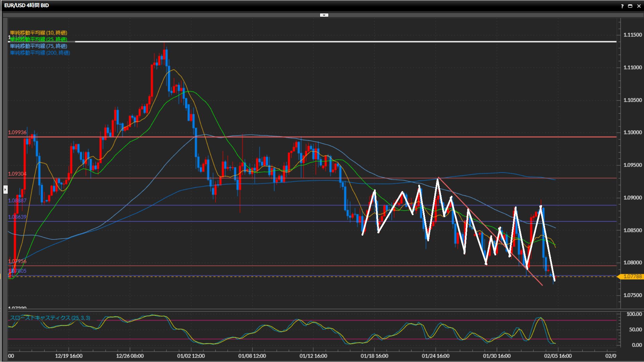The image size is (644, 362).
Task: Select the 単純移動平均線 (25, 終値) indicator label
Action: click(x=39, y=39)
